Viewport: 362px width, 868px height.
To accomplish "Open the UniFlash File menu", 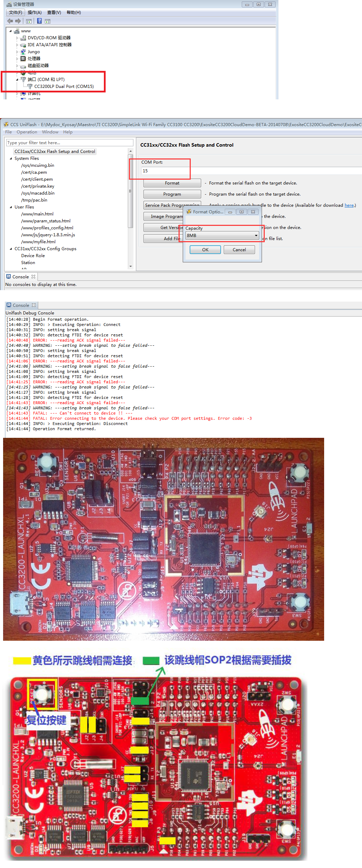I will click(x=9, y=132).
